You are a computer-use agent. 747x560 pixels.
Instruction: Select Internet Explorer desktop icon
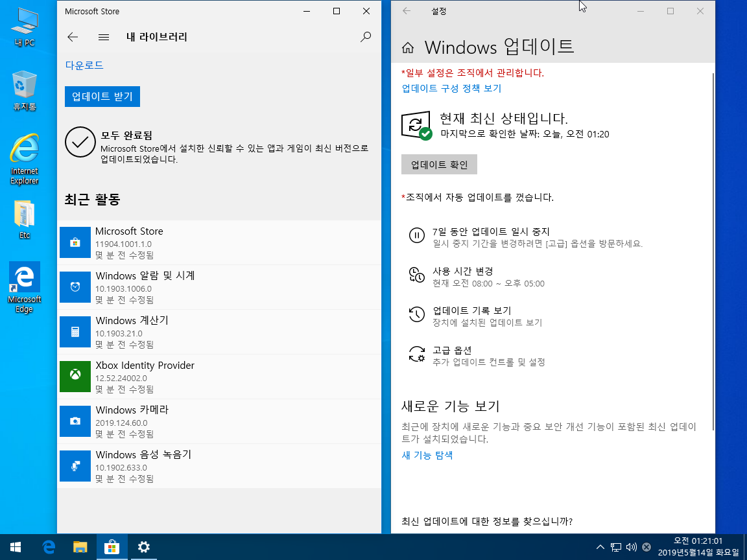click(x=25, y=159)
